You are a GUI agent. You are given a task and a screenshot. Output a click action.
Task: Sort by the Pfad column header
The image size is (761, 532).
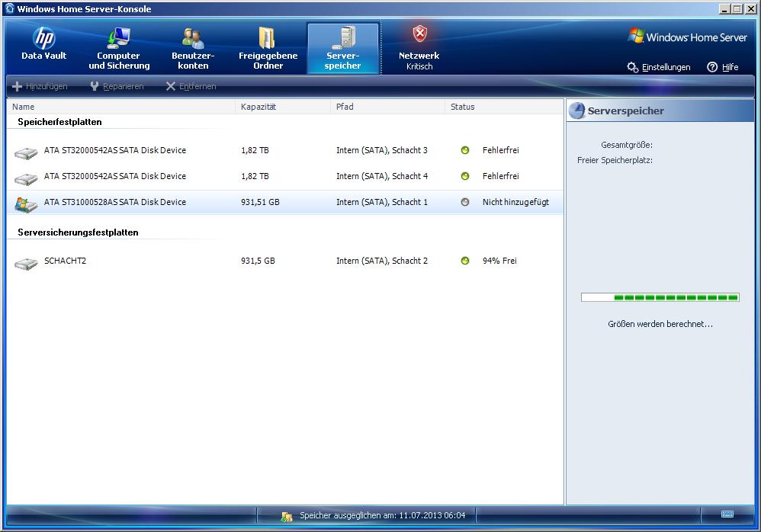[388, 107]
